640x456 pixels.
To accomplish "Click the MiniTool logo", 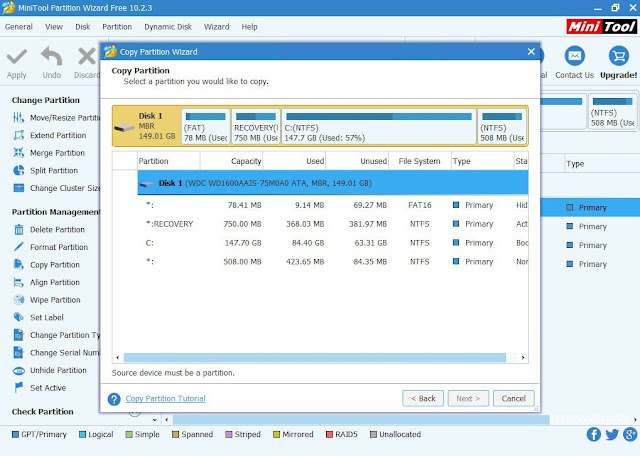I will [602, 27].
